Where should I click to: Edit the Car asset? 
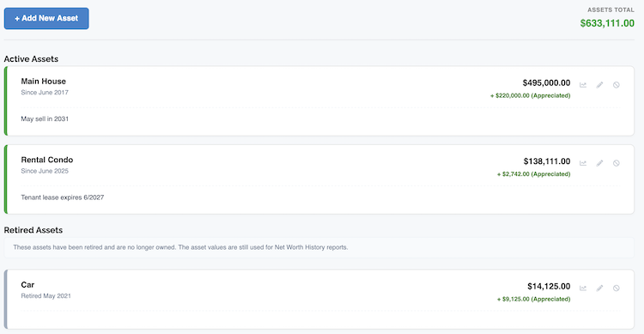click(x=599, y=288)
